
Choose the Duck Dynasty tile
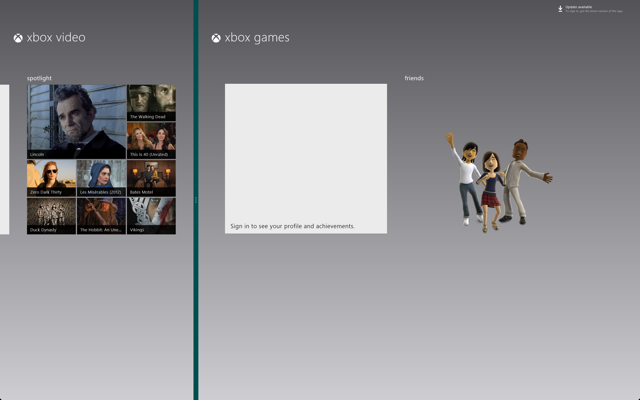point(51,216)
